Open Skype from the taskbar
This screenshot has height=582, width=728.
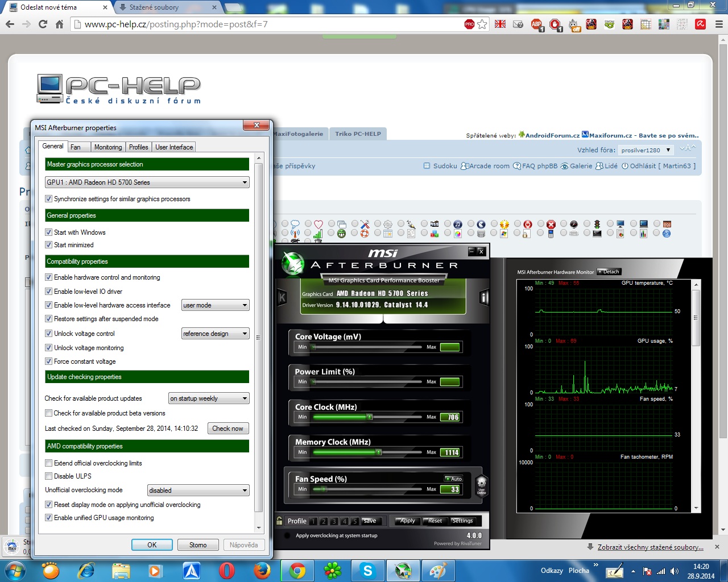(367, 571)
